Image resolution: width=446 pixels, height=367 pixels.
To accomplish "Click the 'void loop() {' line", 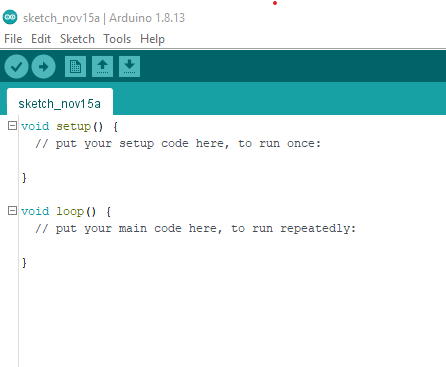I will click(66, 211).
